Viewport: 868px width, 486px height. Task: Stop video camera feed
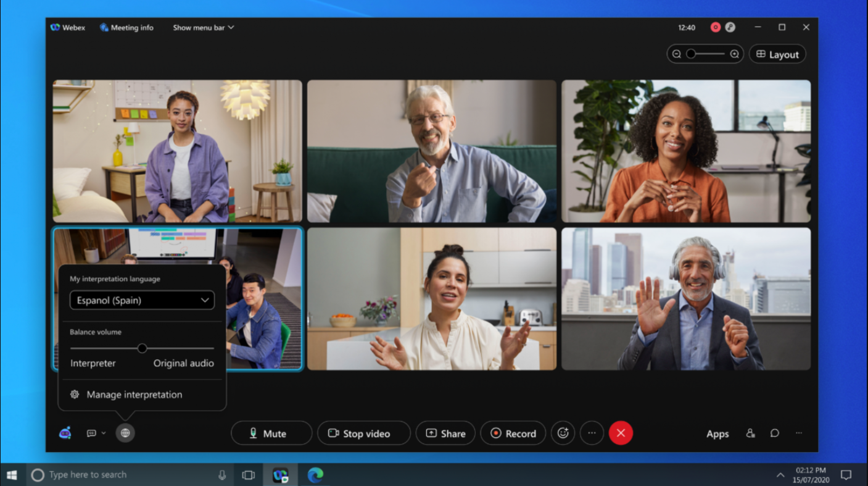tap(363, 434)
